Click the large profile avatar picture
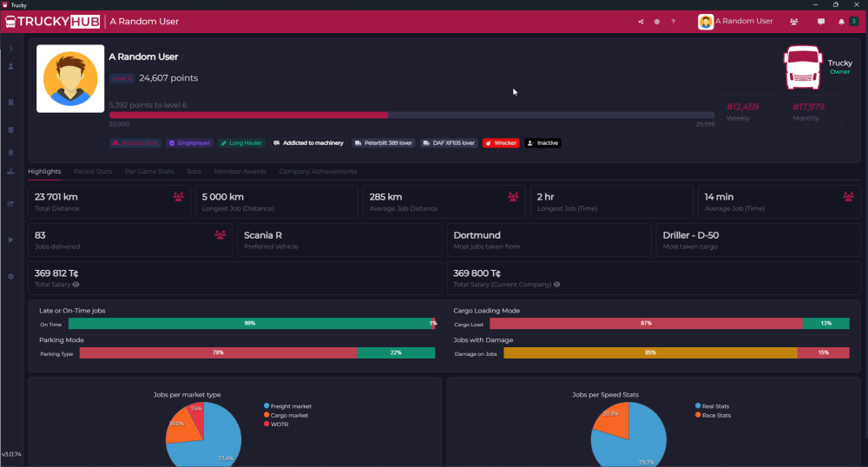Image resolution: width=868 pixels, height=467 pixels. pos(70,79)
